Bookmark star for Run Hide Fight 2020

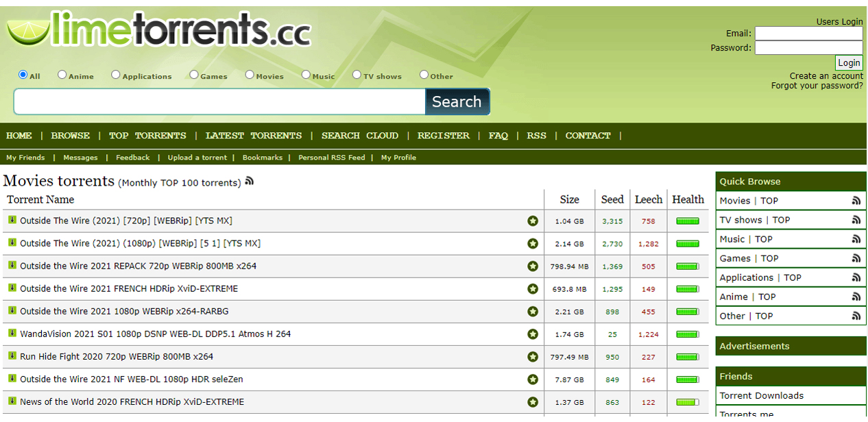click(533, 356)
